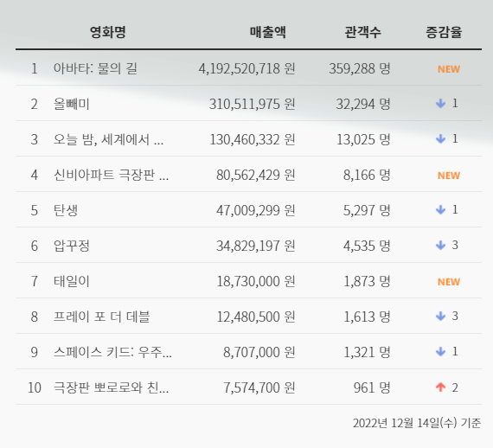Viewport: 493px width, 448px height.
Task: Click the NEW badge for 태일이
Action: tap(449, 282)
